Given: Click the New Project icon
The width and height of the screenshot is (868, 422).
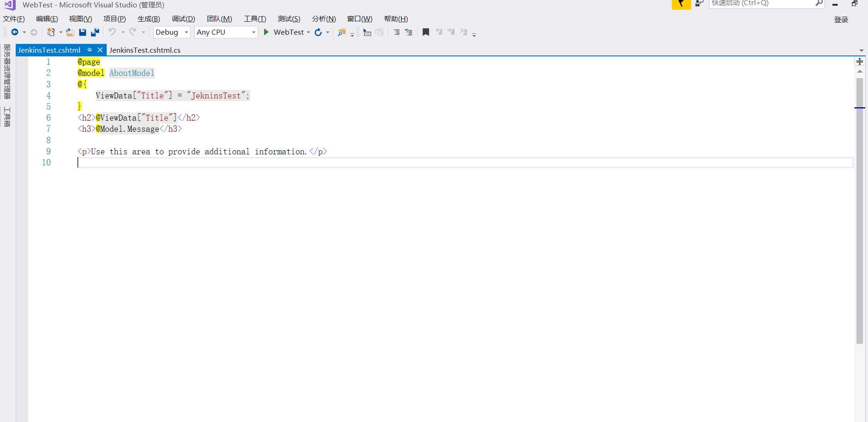Looking at the screenshot, I should pyautogui.click(x=51, y=32).
